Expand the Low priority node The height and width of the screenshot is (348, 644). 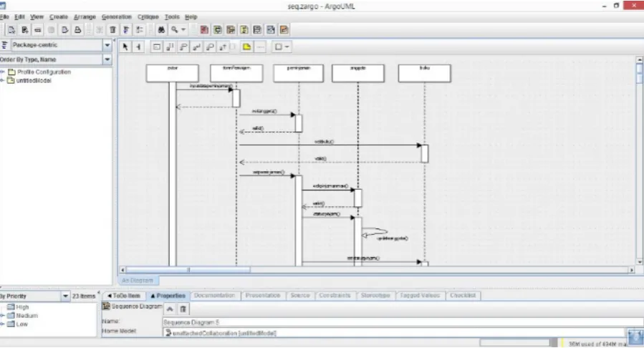[2, 324]
